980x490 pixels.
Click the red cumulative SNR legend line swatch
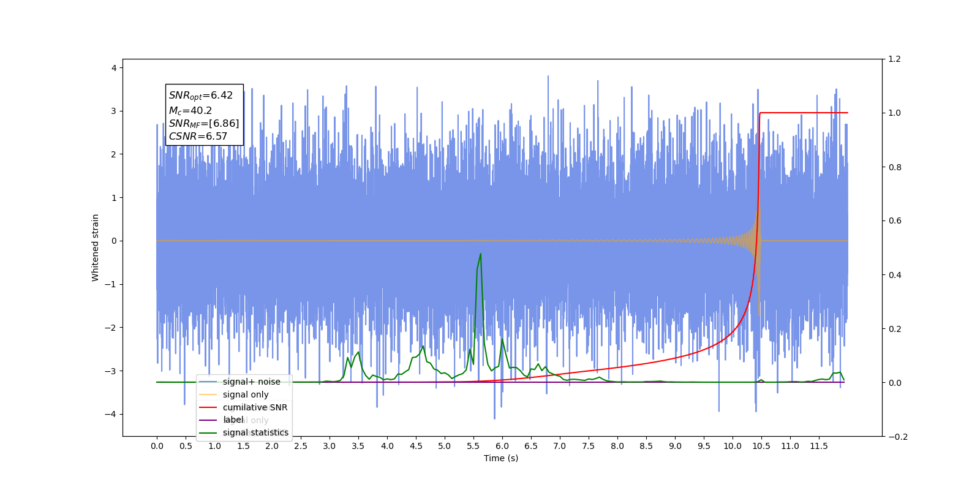(208, 407)
